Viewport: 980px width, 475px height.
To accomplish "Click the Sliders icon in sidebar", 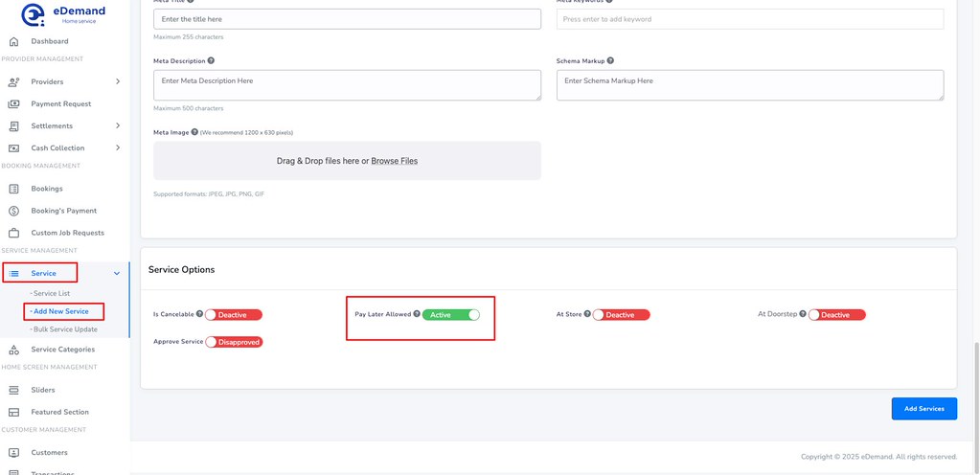I will [x=13, y=390].
